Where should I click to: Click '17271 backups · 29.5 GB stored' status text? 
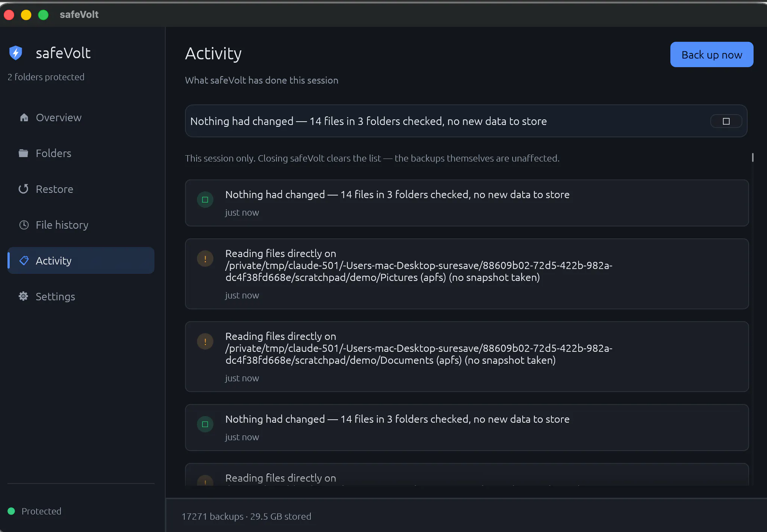pyautogui.click(x=246, y=516)
